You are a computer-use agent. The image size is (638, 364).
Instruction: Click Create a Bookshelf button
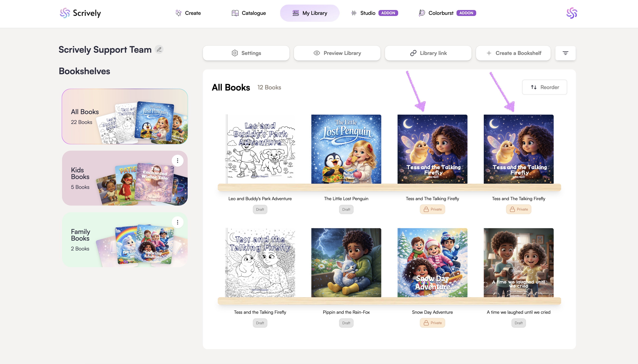513,53
